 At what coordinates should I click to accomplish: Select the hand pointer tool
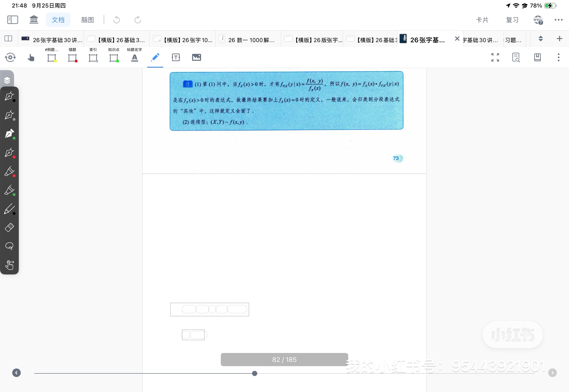point(31,58)
